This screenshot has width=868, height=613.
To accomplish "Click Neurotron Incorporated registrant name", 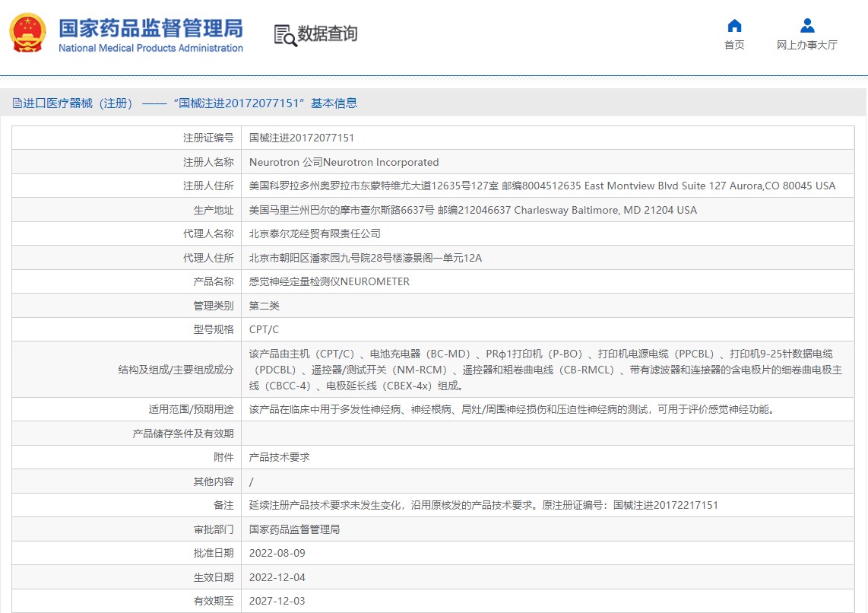I will tap(344, 162).
